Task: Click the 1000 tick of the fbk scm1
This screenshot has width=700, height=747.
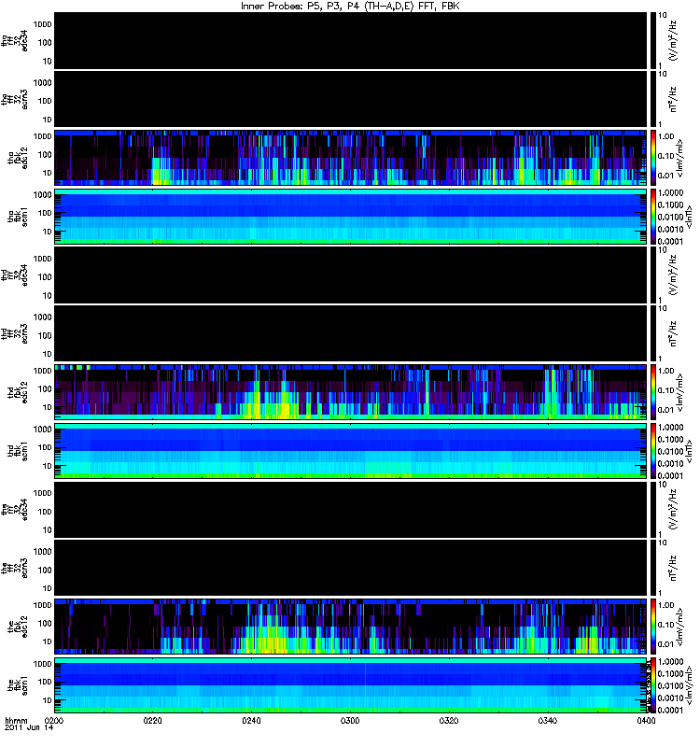Action: [x=42, y=664]
